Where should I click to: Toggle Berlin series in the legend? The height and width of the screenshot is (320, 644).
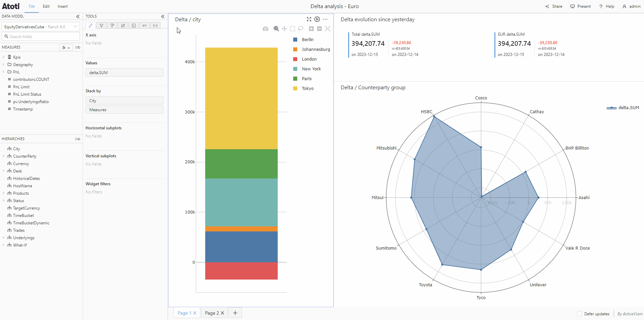pos(304,39)
